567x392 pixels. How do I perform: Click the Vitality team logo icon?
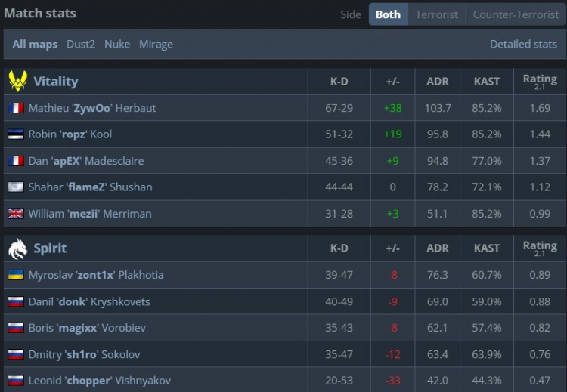pyautogui.click(x=17, y=81)
